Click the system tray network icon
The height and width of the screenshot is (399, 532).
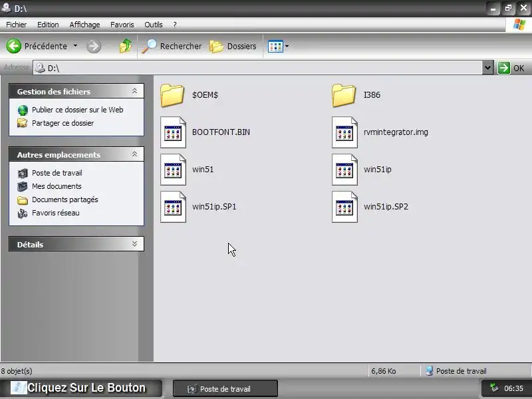(494, 387)
